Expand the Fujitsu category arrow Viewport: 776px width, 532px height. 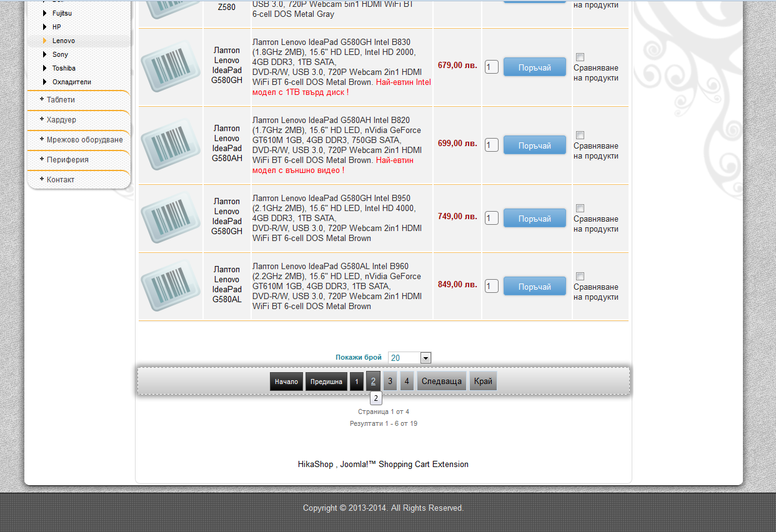[44, 13]
